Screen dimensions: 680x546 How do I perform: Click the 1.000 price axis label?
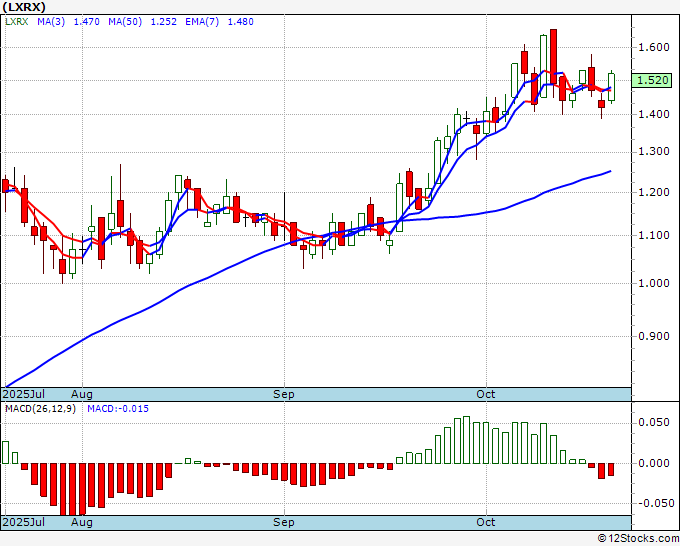click(654, 283)
